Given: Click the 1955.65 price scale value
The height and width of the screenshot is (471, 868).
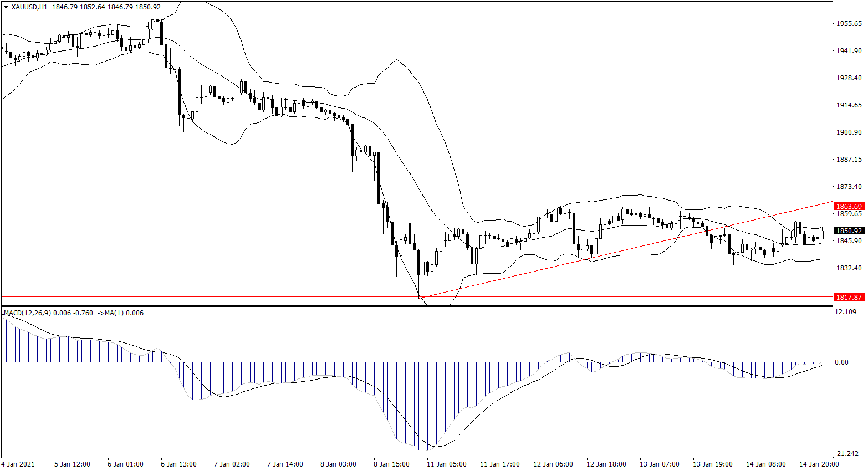Looking at the screenshot, I should tap(849, 24).
